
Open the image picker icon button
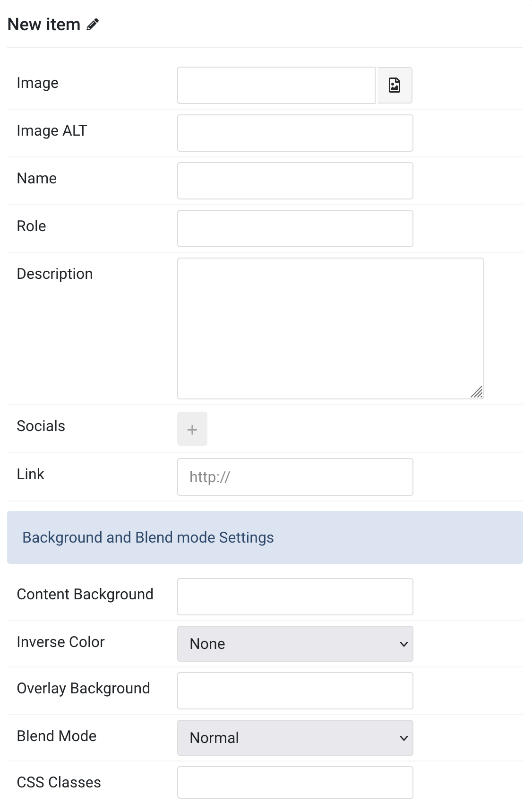pos(395,85)
